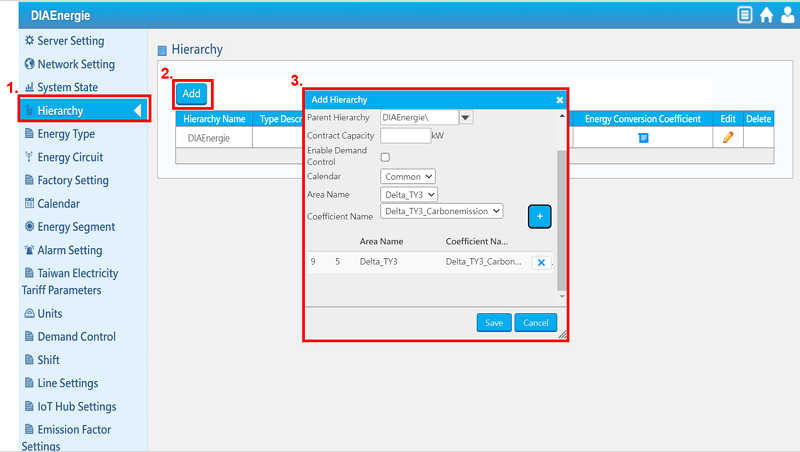Click the Factory Setting document icon
800x452 pixels.
30,180
